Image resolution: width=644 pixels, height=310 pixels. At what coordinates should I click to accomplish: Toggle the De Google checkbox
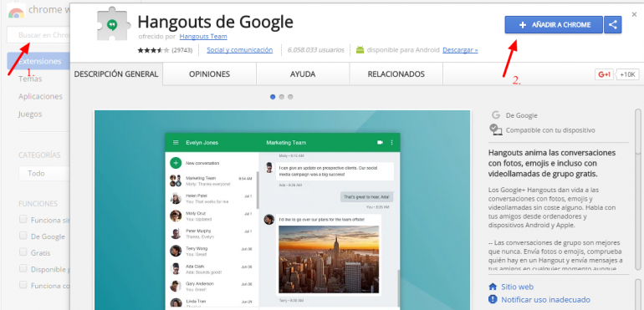pos(23,236)
